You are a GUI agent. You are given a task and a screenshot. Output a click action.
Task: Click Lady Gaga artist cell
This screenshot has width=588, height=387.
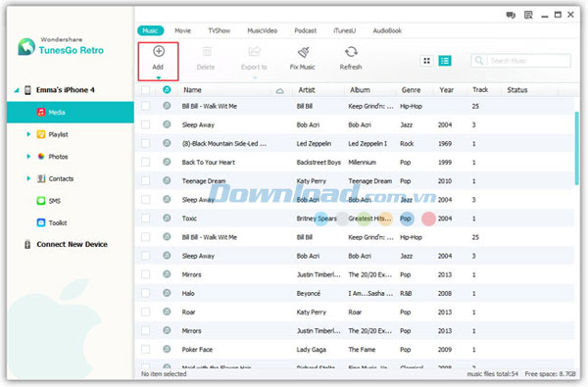(x=312, y=350)
